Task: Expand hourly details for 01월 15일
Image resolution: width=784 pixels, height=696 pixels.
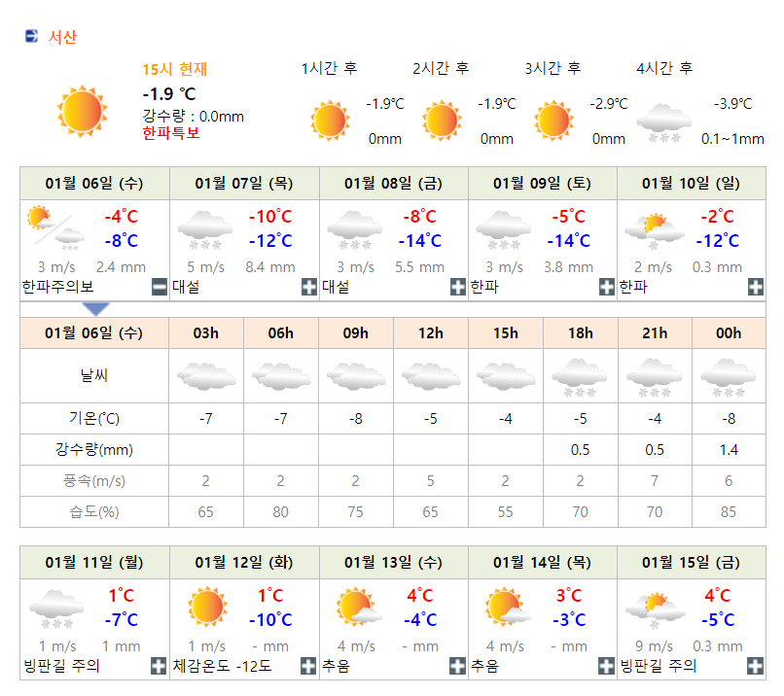Action: 755,666
